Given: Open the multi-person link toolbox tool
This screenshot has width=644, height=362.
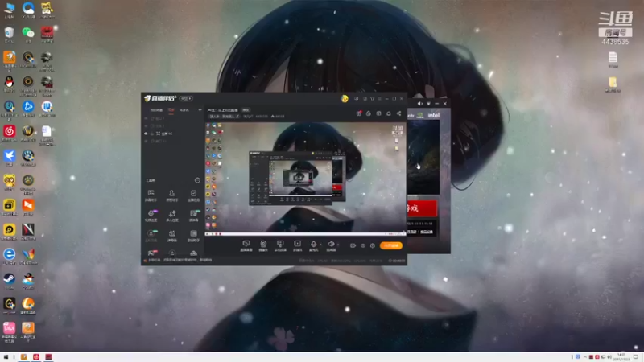Looking at the screenshot, I should coord(171,216).
